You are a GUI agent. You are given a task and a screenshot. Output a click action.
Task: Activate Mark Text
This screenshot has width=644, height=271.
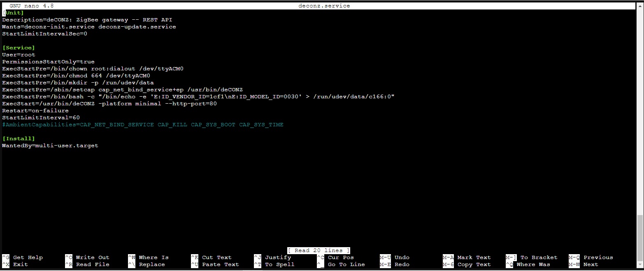click(x=474, y=257)
